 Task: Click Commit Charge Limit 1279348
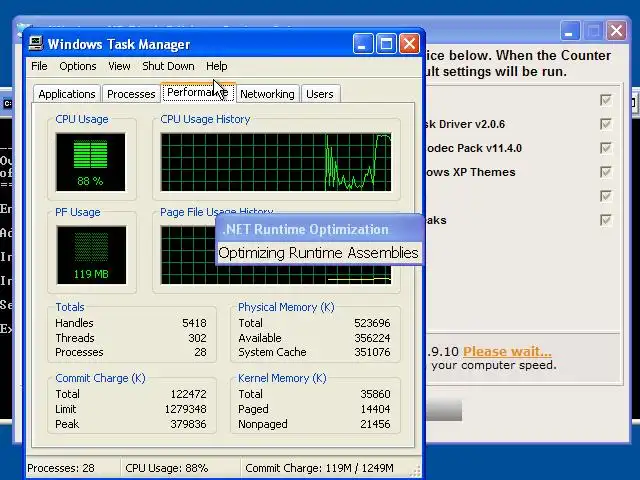click(186, 409)
